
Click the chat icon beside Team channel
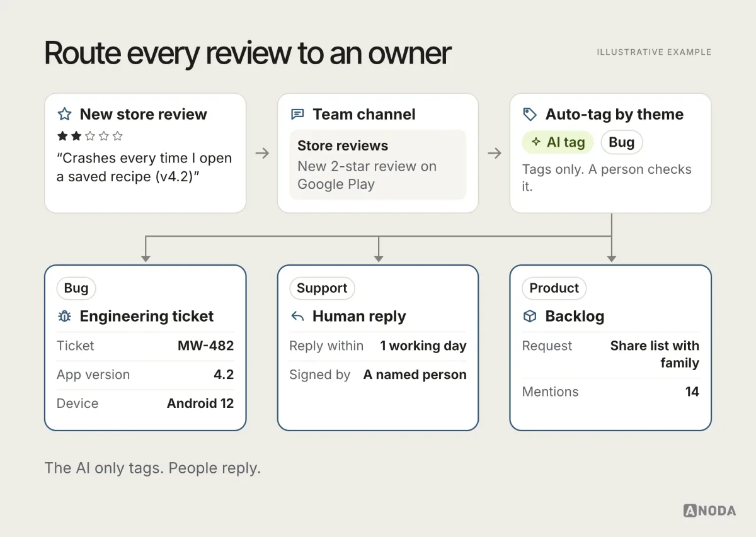pos(297,114)
